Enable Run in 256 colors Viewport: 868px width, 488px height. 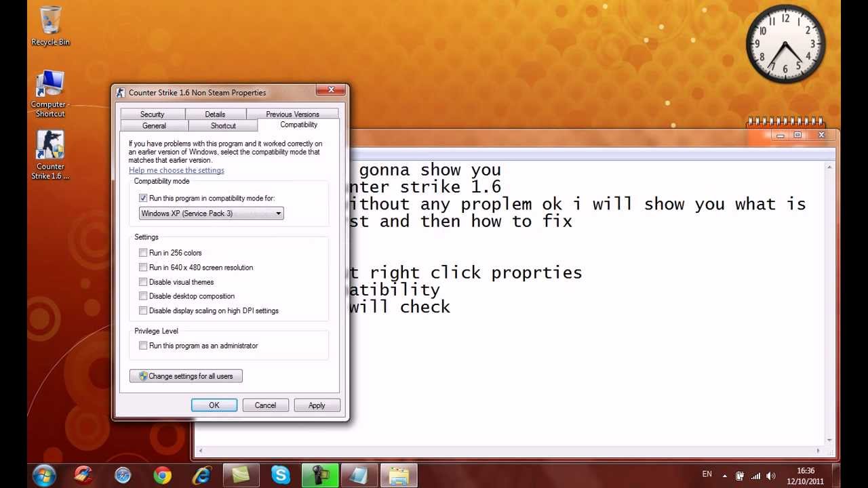click(x=143, y=253)
